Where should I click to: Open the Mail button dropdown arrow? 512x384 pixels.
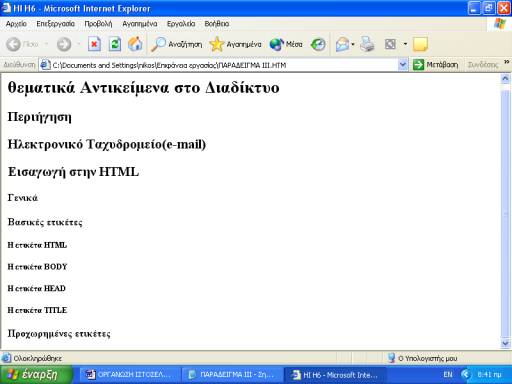(353, 44)
